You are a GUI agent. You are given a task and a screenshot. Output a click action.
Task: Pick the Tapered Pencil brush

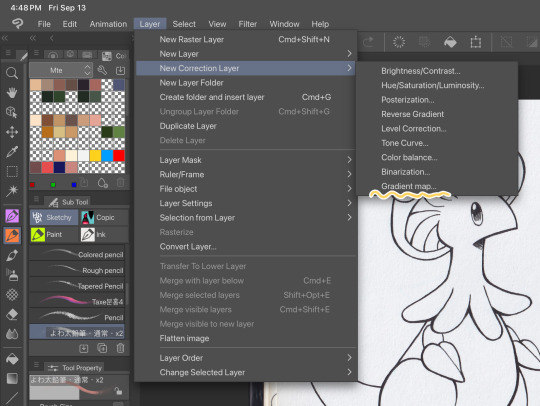77,285
